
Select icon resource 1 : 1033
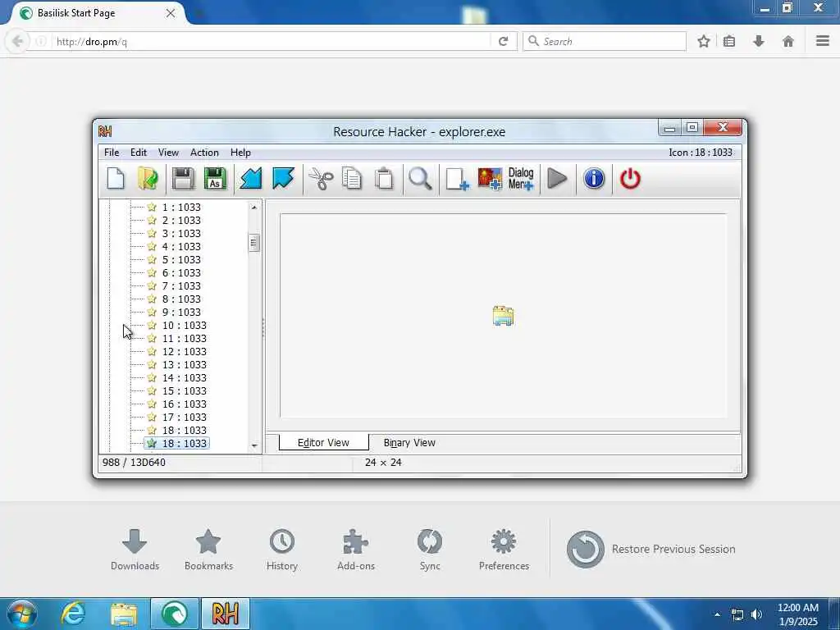181,208
